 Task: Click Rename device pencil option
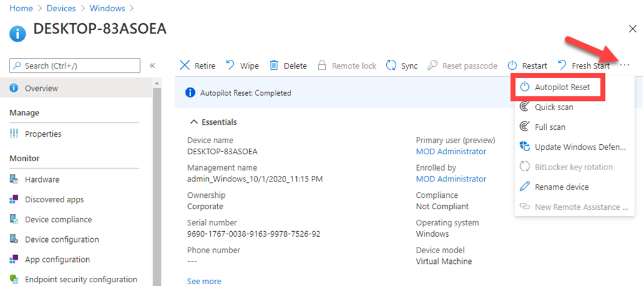point(561,187)
